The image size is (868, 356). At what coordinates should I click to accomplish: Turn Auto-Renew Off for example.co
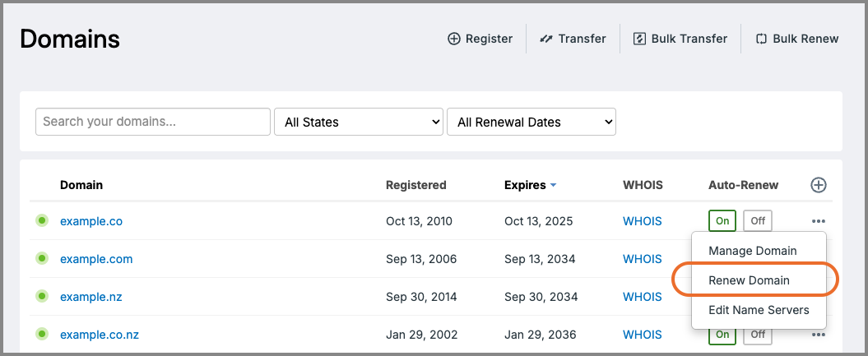click(x=757, y=221)
